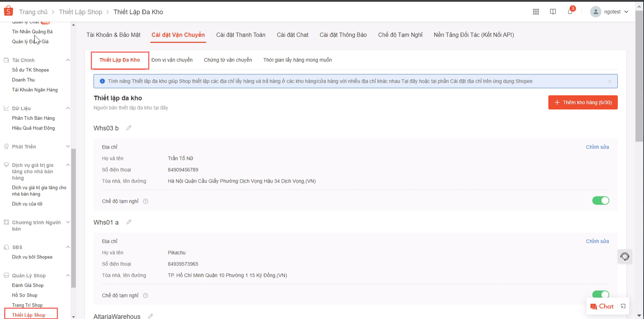Toggle vacation mode for Whs03 b
The image size is (644, 319).
(x=600, y=201)
